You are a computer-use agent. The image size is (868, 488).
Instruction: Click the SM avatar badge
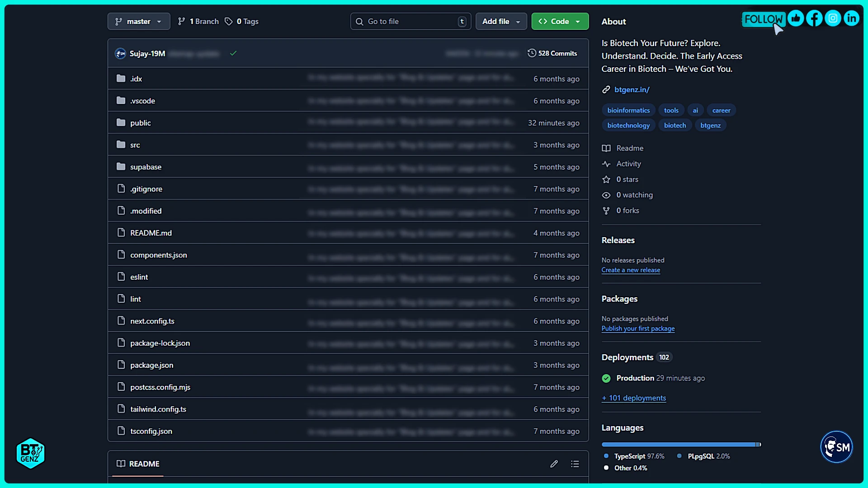click(836, 447)
